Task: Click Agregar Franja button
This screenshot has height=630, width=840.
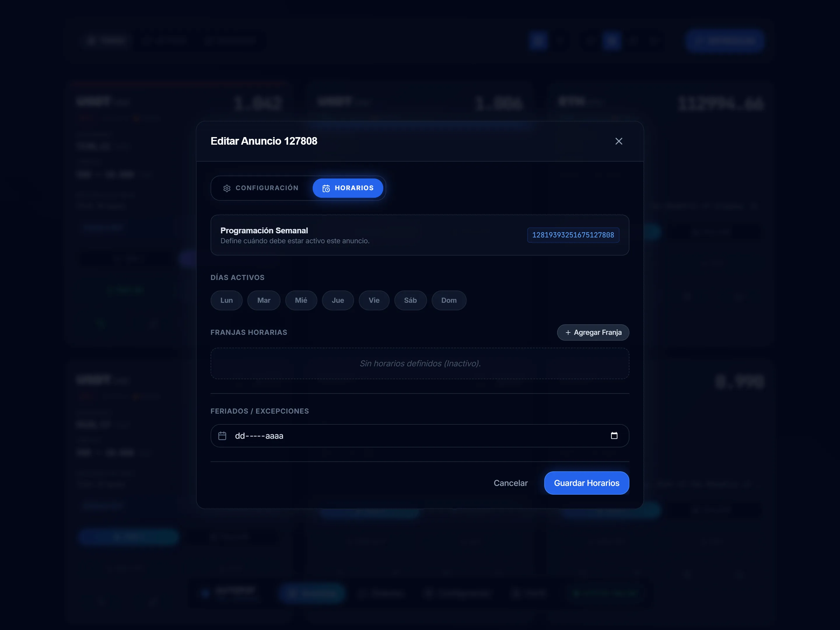Action: (593, 332)
